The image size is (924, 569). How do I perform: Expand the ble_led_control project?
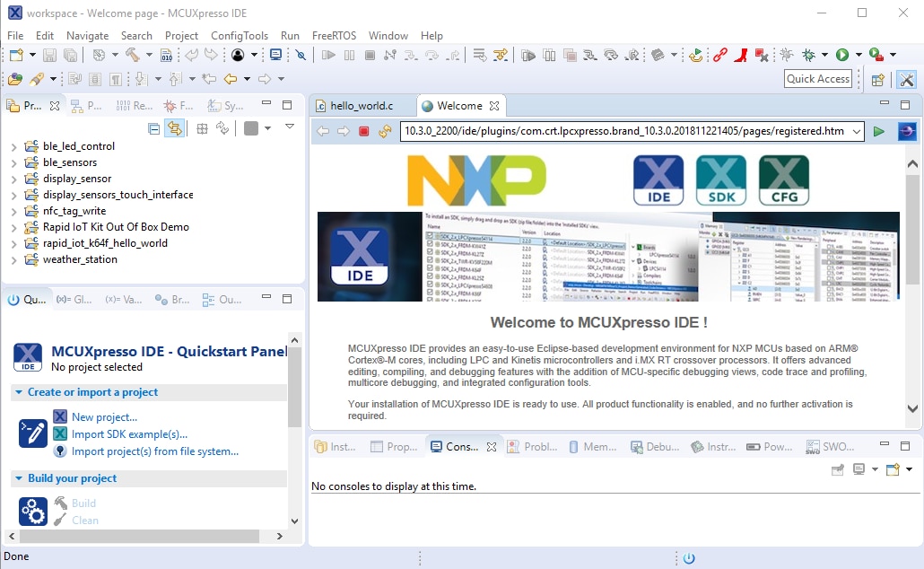pos(13,146)
